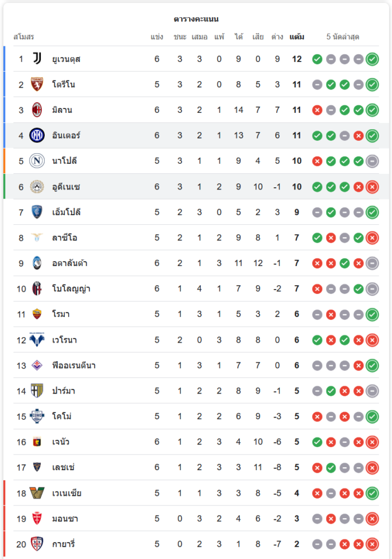The image size is (392, 559).
Task: Open the โตรีโน team page link
Action: click(63, 84)
